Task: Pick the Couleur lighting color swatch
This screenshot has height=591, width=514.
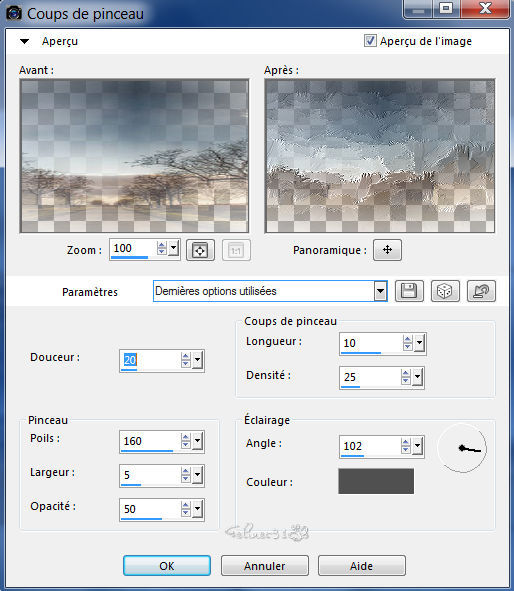Action: tap(376, 481)
